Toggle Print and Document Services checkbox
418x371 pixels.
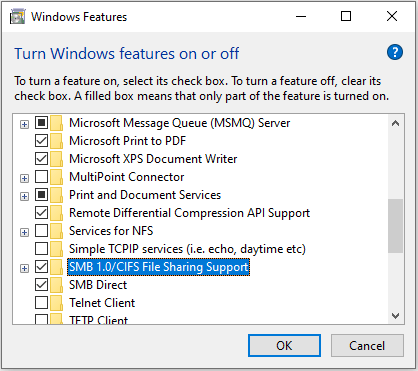(41, 195)
